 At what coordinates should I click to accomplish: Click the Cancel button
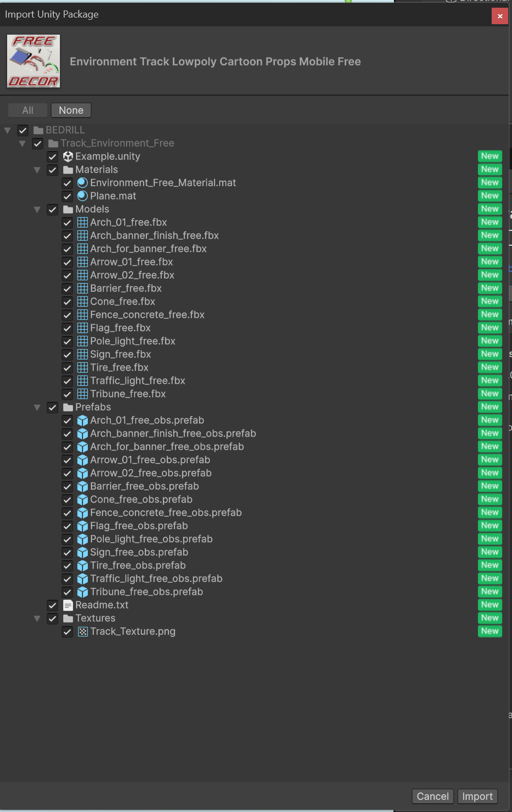coord(432,796)
